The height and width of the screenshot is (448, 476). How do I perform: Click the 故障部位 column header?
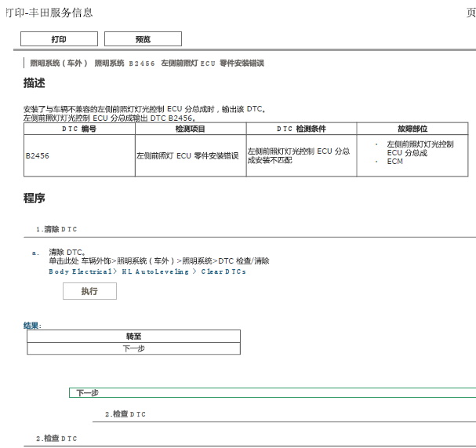(x=412, y=129)
